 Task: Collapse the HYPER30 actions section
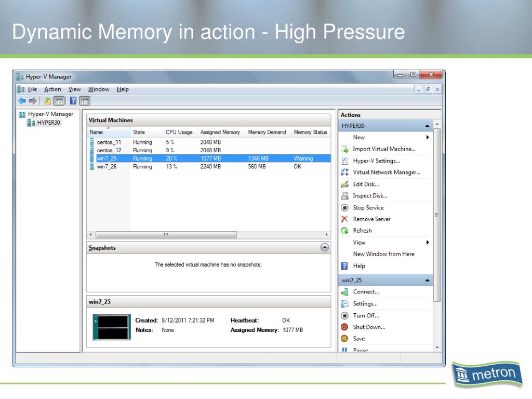(427, 126)
